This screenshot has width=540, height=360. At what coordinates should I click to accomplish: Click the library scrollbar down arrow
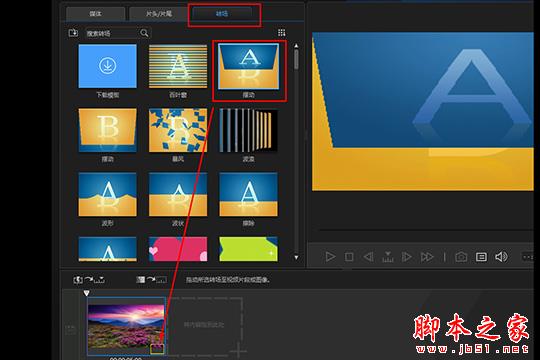click(x=296, y=257)
